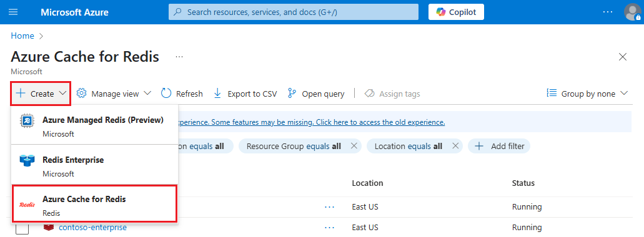Tick the contoso-enterprise row checkbox
The width and height of the screenshot is (644, 237).
(22, 228)
